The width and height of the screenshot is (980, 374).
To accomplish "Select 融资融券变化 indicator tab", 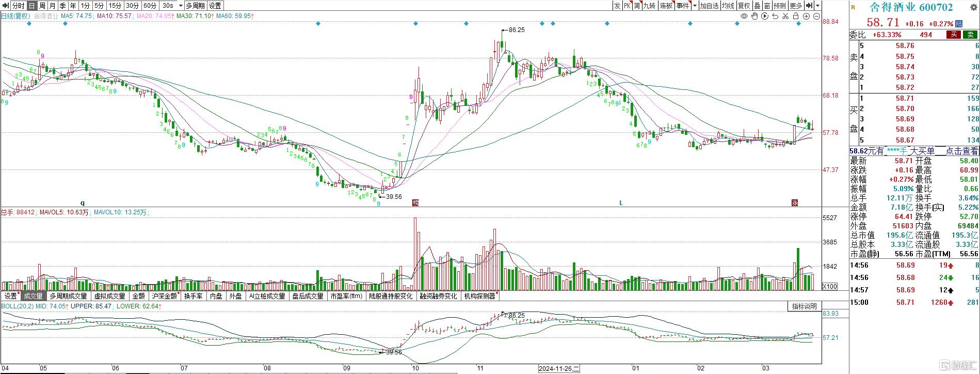I will pyautogui.click(x=438, y=296).
